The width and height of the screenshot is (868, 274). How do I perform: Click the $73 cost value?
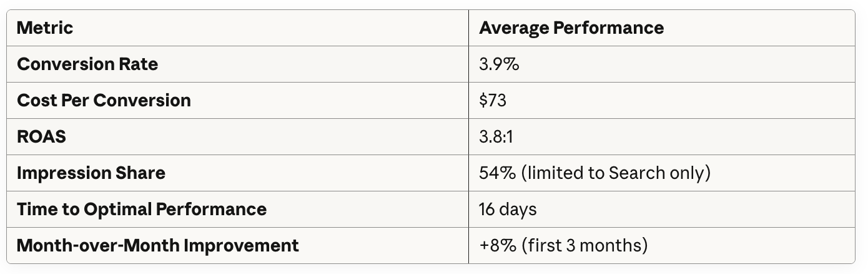pos(493,101)
